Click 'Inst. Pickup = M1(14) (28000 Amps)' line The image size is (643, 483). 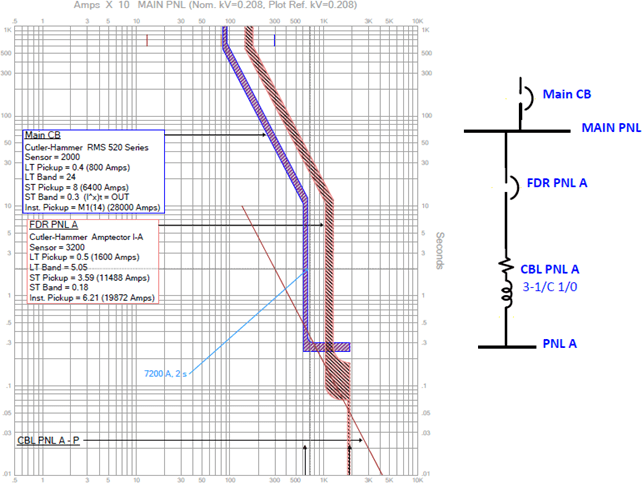[92, 207]
